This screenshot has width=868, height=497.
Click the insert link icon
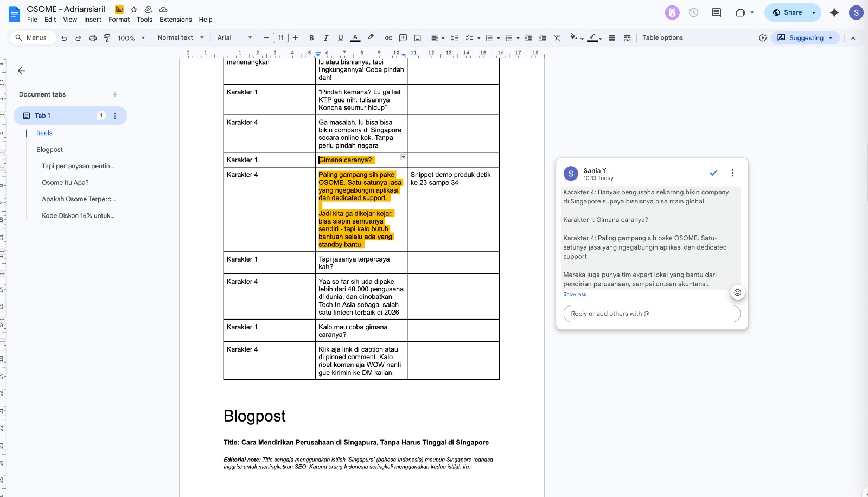point(388,38)
